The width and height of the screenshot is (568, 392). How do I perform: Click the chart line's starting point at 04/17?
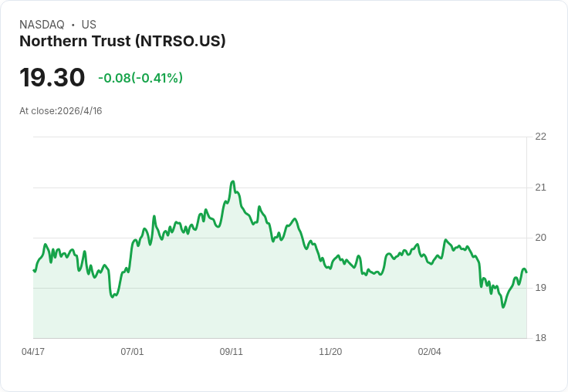pos(34,270)
